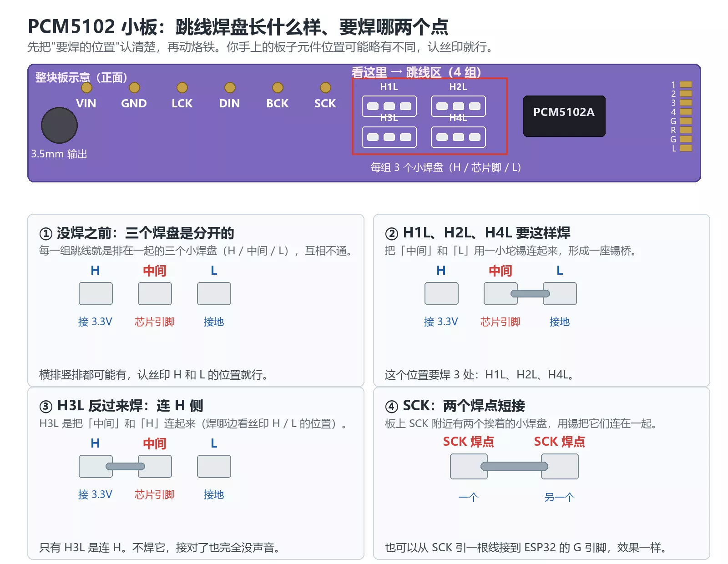Click subtitle starting 先把"要焊的位置"认清楚
This screenshot has width=728, height=564.
pos(262,47)
